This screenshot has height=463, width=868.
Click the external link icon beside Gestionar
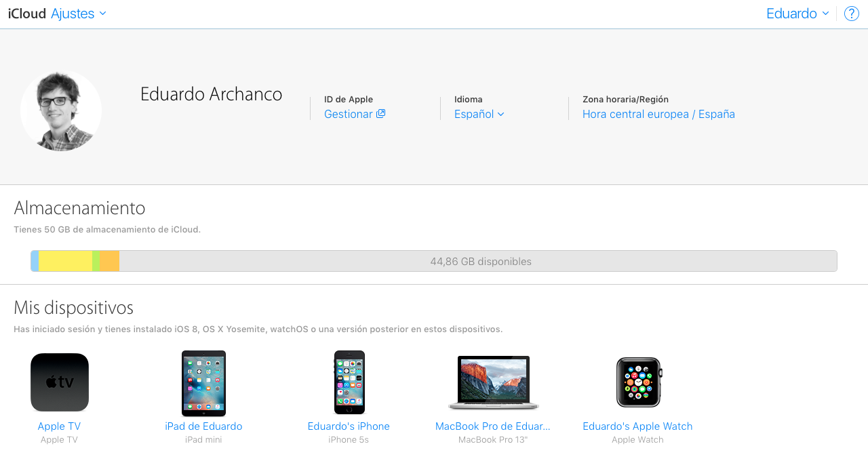coord(381,114)
